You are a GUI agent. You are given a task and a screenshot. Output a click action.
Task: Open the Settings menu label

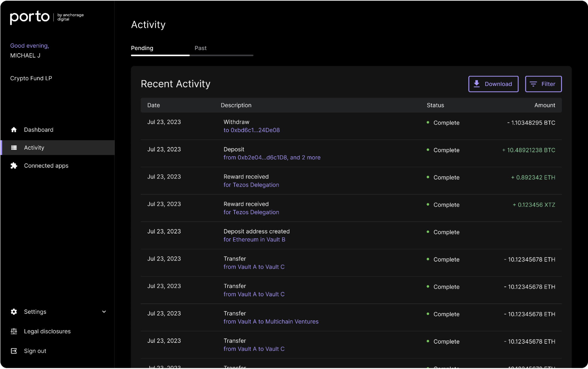tap(35, 312)
